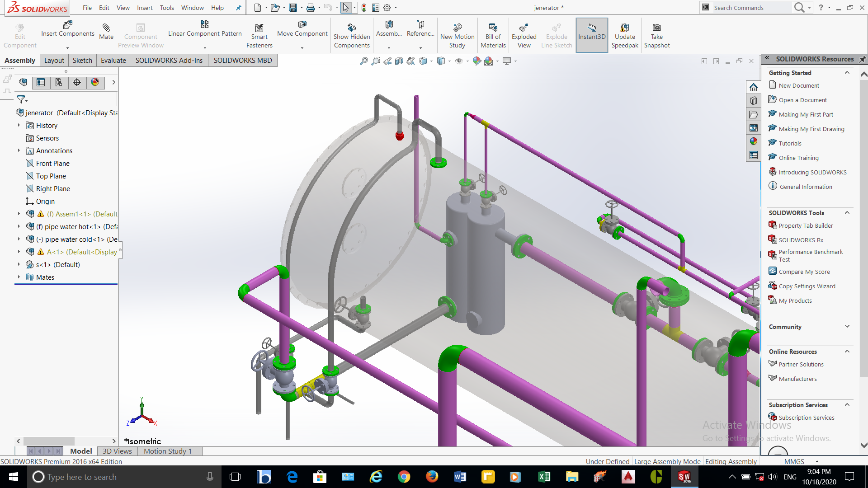
Task: Click the Tutorials link
Action: 790,143
